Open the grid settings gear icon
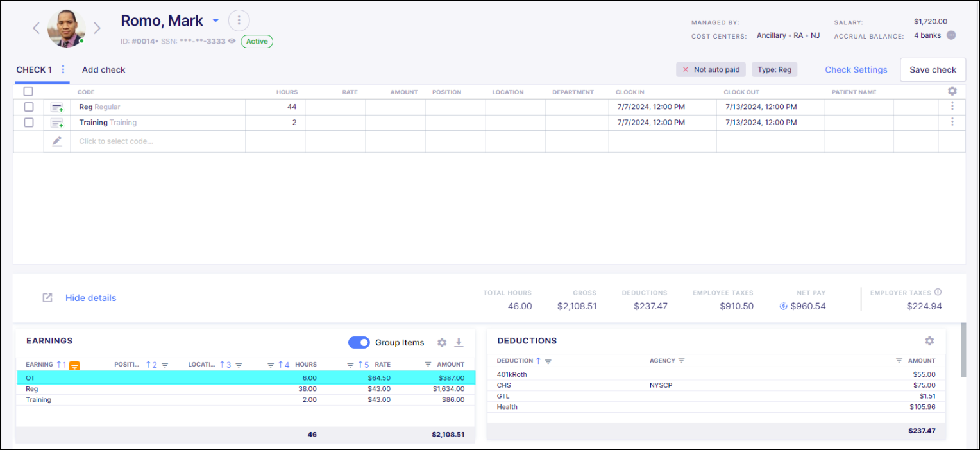 [952, 91]
